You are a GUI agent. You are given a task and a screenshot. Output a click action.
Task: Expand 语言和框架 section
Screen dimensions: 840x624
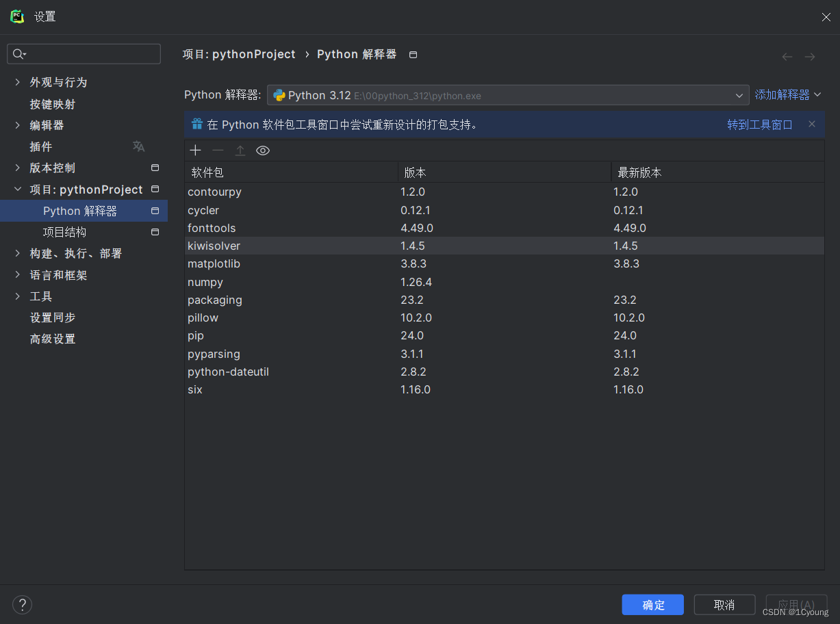click(18, 275)
